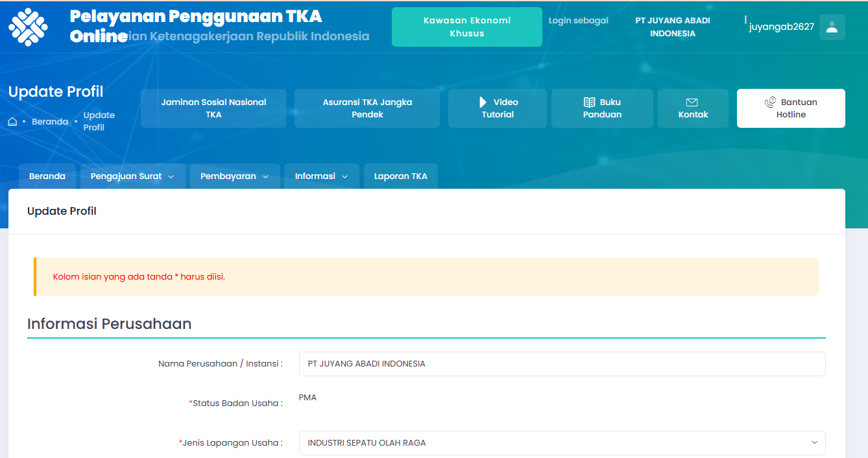868x458 pixels.
Task: Click the username juyangab2627
Action: click(x=781, y=27)
